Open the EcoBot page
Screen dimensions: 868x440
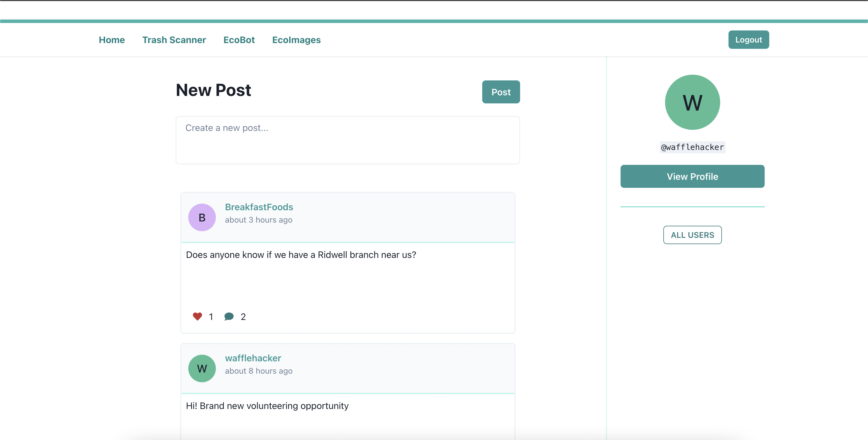point(239,40)
